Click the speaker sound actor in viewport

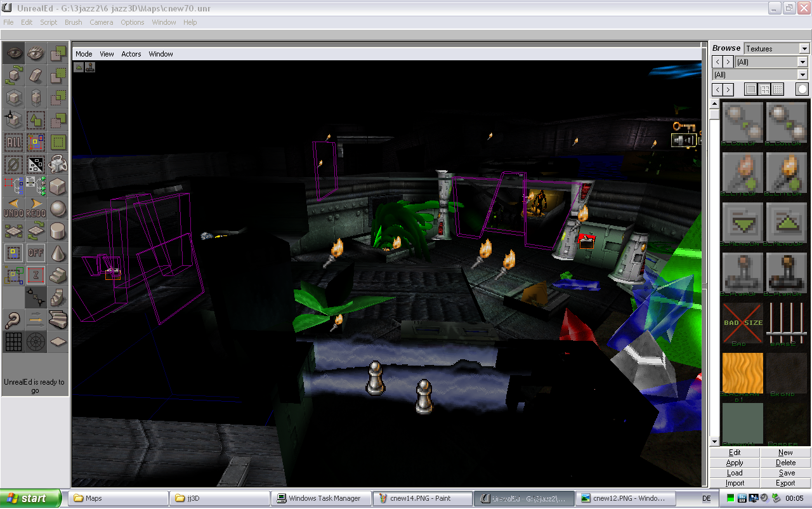684,140
